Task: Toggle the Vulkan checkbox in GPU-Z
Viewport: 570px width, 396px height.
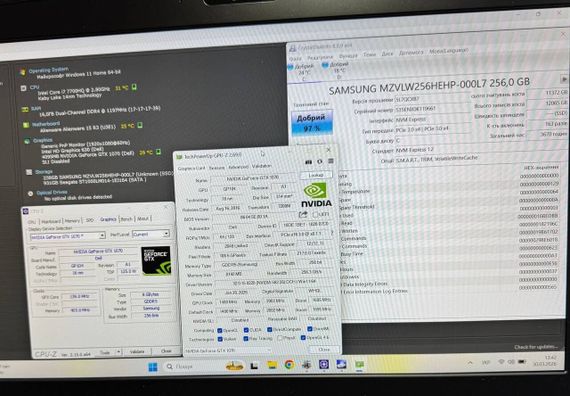Action: (220, 339)
